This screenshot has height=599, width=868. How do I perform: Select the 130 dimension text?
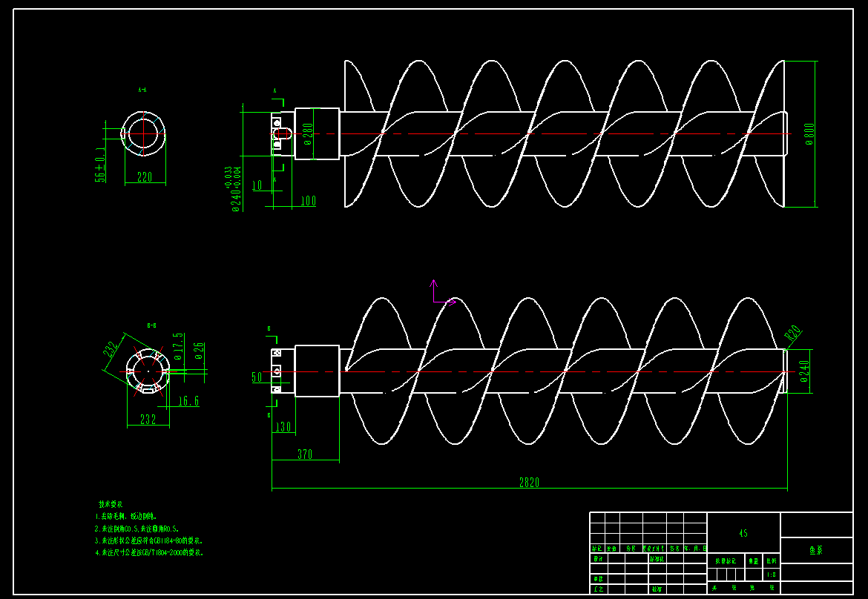(x=283, y=426)
